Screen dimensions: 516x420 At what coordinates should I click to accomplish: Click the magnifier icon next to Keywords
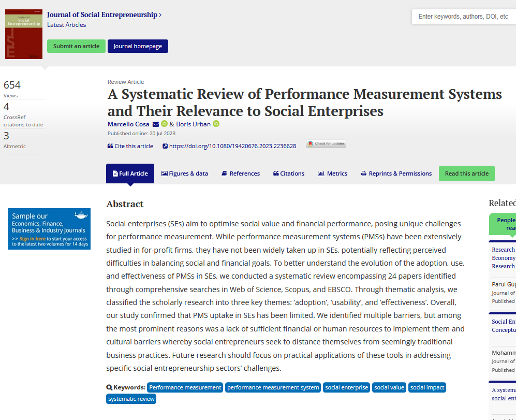(x=109, y=387)
